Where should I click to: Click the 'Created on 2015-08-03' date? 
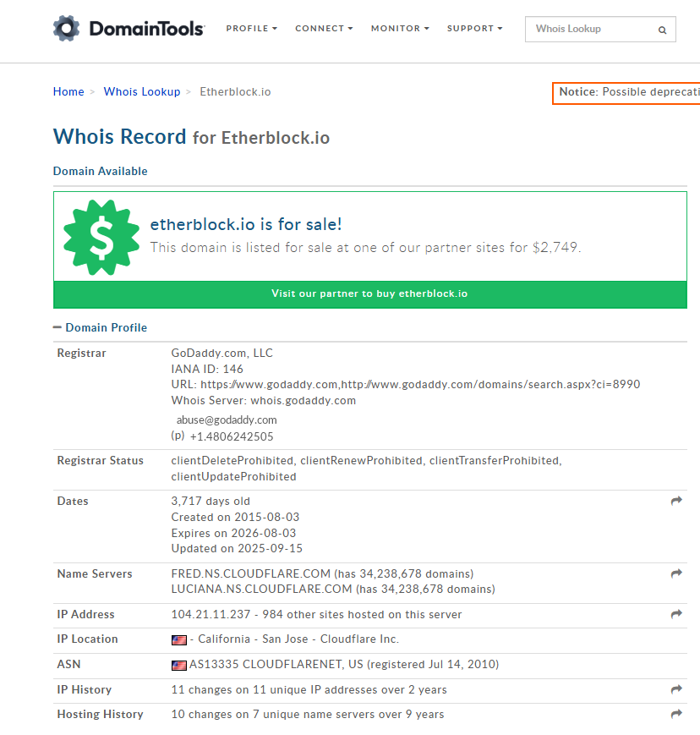tap(235, 517)
